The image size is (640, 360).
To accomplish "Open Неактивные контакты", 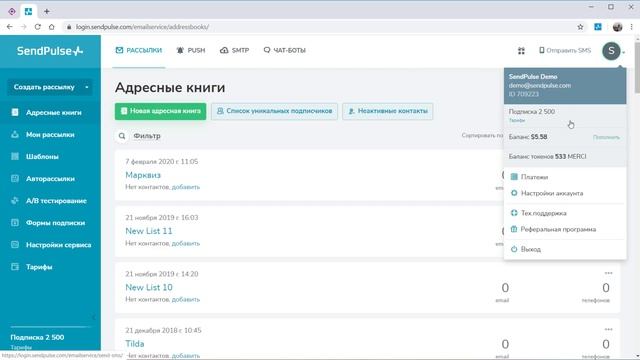I will (x=388, y=111).
